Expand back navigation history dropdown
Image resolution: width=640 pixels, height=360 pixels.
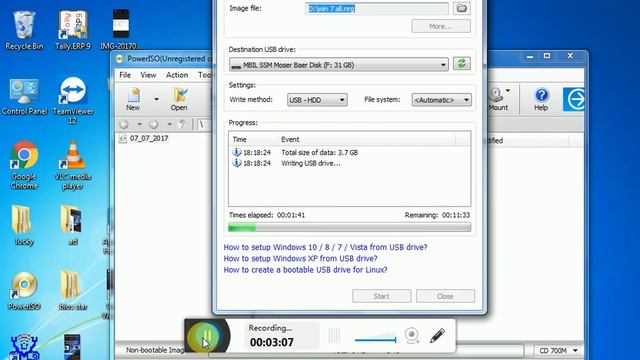coord(139,124)
